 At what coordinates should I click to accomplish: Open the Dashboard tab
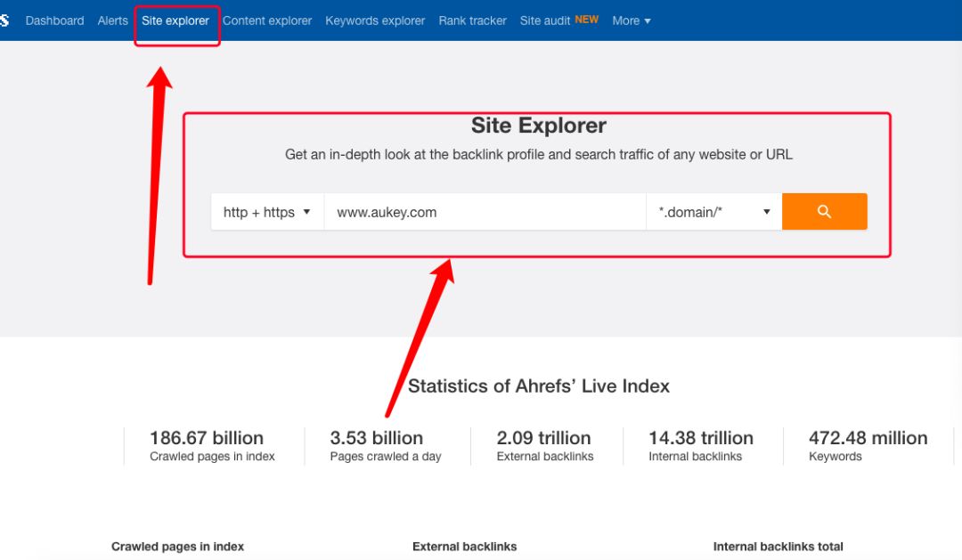click(x=54, y=20)
